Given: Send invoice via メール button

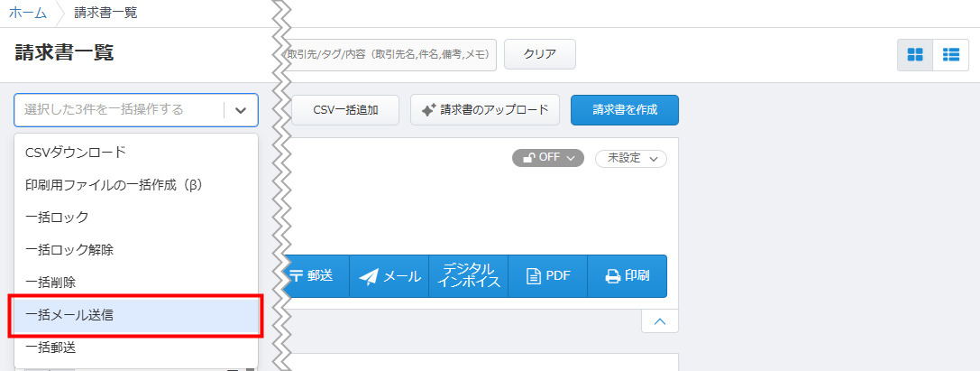Looking at the screenshot, I should (x=390, y=276).
